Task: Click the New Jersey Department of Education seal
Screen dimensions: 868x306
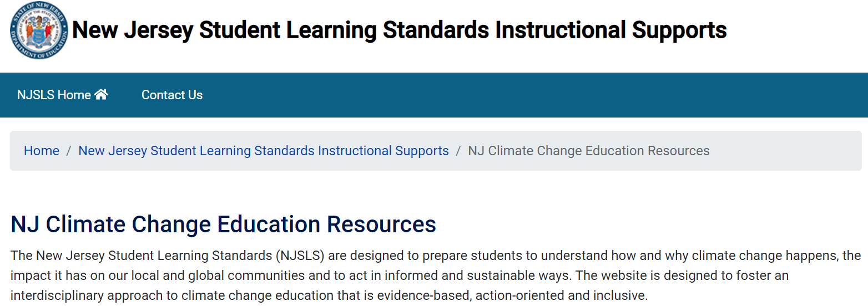Action: point(39,30)
